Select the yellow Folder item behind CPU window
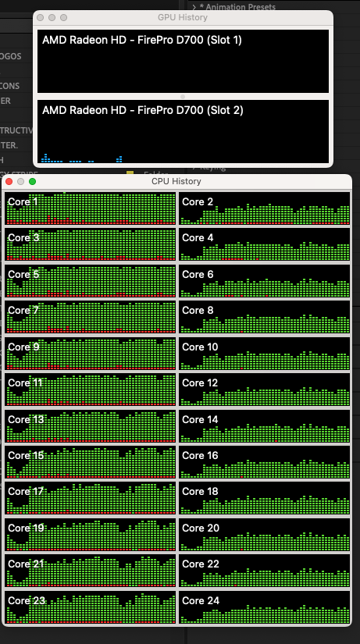This screenshot has height=644, width=360. click(130, 173)
